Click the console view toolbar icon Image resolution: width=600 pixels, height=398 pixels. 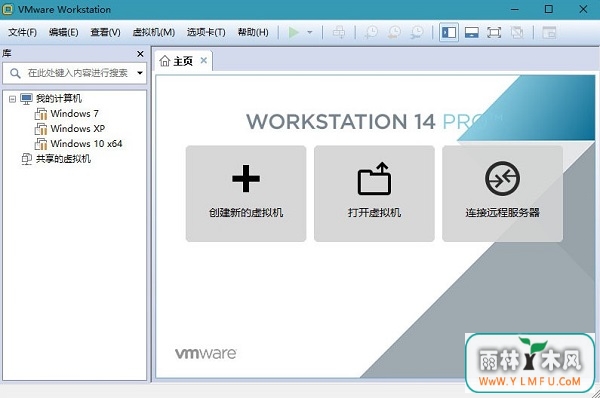549,33
